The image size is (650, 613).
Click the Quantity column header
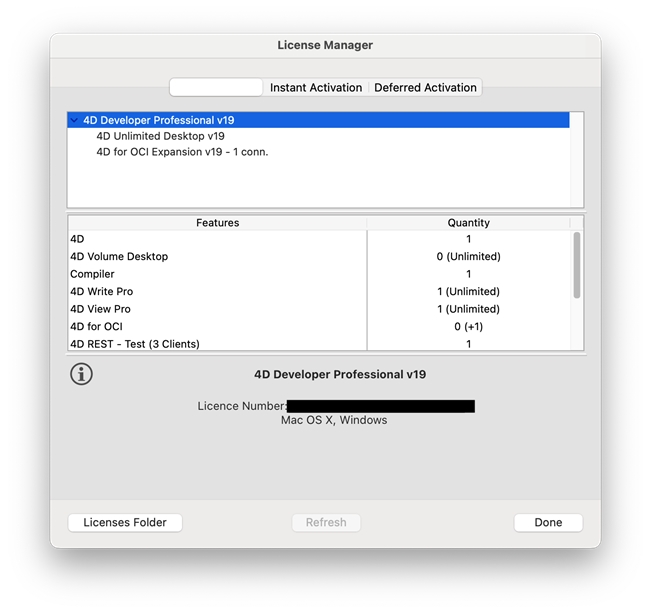(468, 223)
